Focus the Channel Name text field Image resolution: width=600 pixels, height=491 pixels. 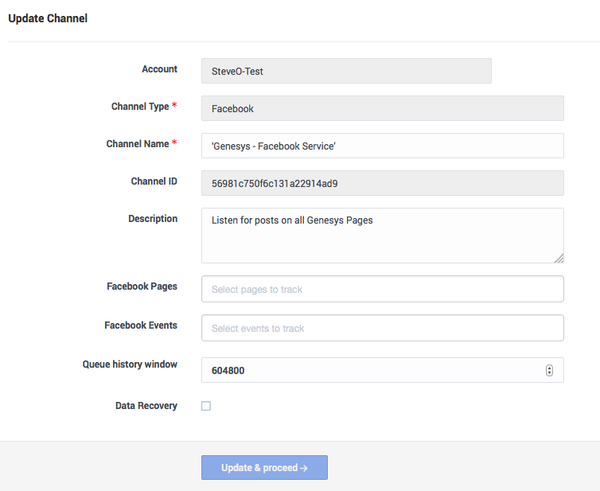(x=382, y=146)
